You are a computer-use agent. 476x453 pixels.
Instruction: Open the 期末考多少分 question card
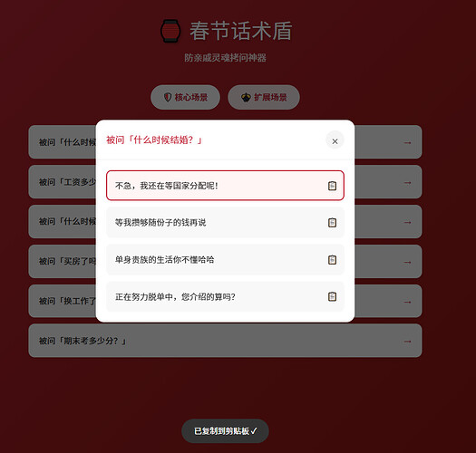(225, 341)
